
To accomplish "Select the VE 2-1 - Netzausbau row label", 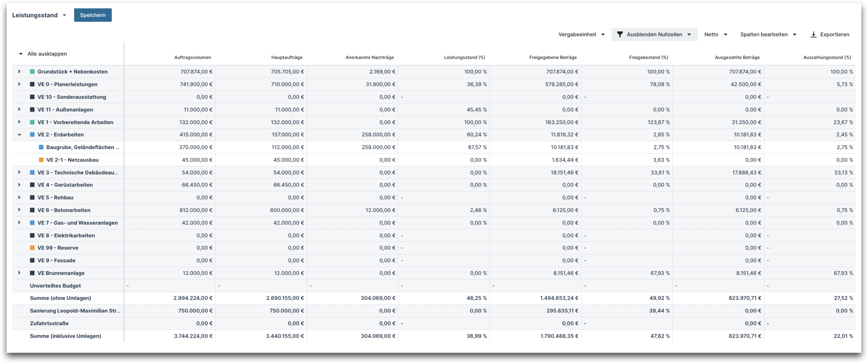I will click(73, 160).
